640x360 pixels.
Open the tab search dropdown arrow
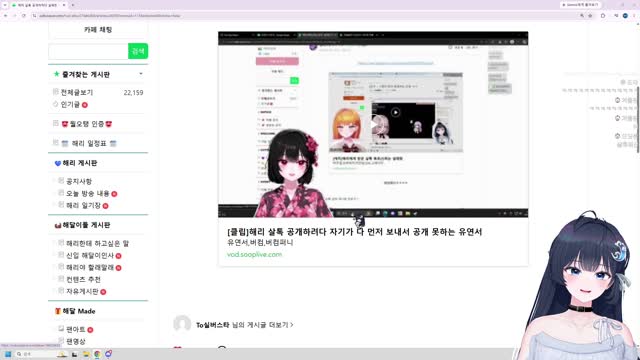(x=5, y=5)
